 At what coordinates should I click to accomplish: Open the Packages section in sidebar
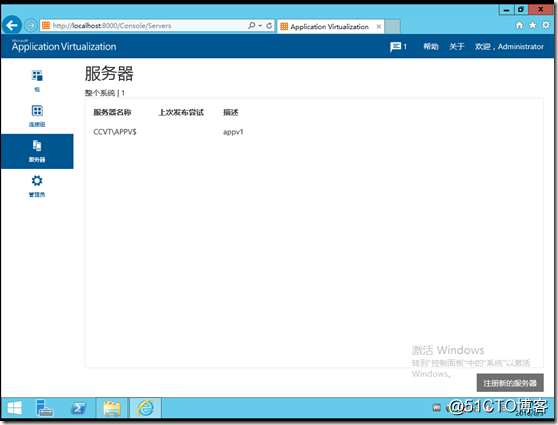[x=37, y=81]
